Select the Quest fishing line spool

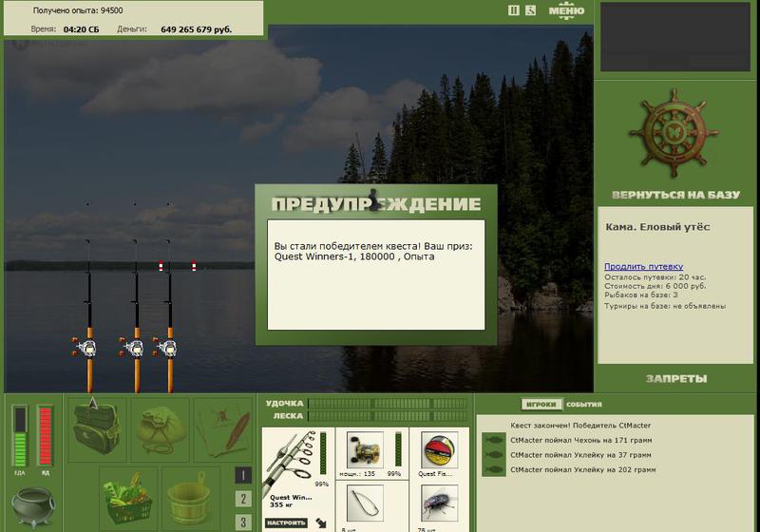tap(439, 450)
